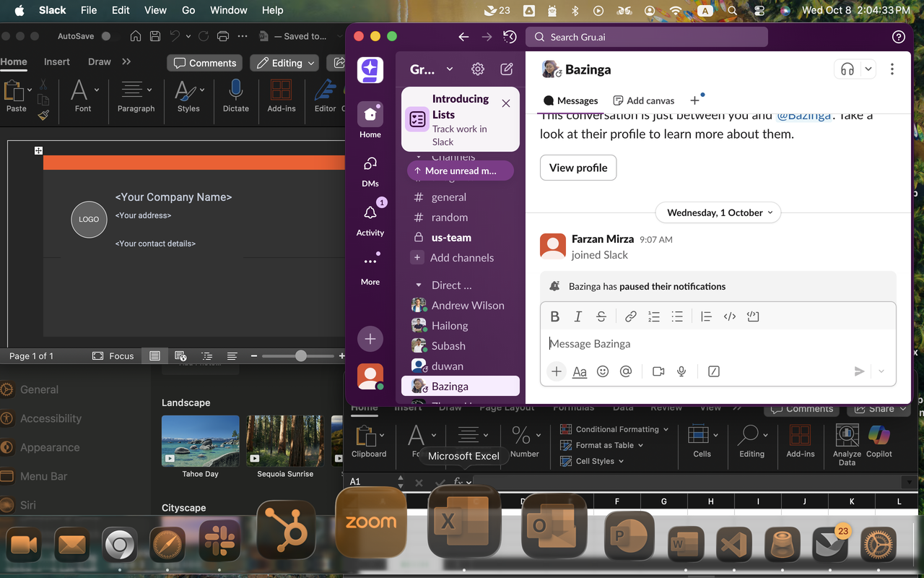This screenshot has height=578, width=924.
Task: Open the Editing mode dropdown in Word
Action: pyautogui.click(x=286, y=63)
